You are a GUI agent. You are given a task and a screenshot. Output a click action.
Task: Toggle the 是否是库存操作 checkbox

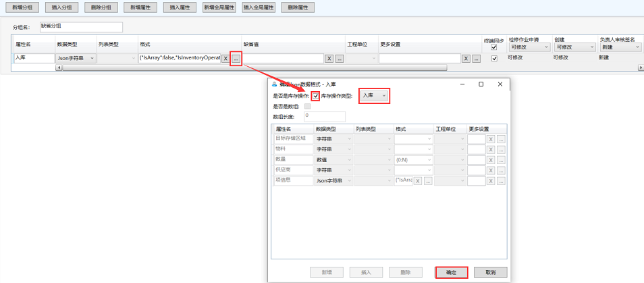click(x=315, y=96)
